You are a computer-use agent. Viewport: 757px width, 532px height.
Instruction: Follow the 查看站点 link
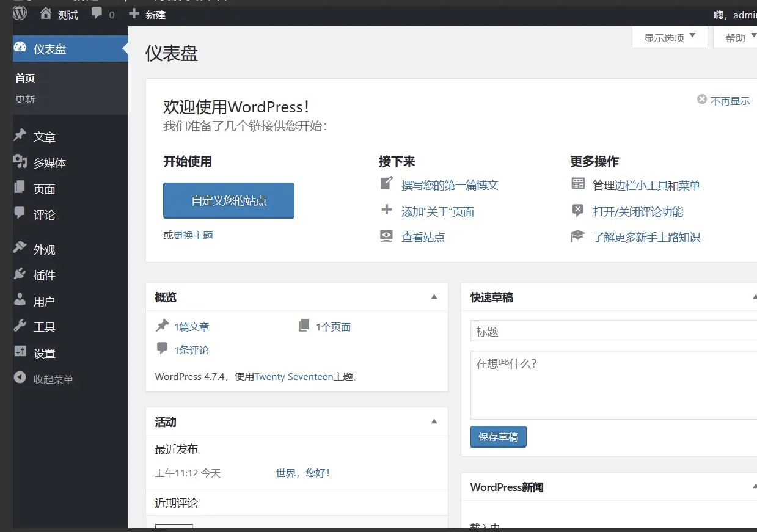pyautogui.click(x=423, y=238)
